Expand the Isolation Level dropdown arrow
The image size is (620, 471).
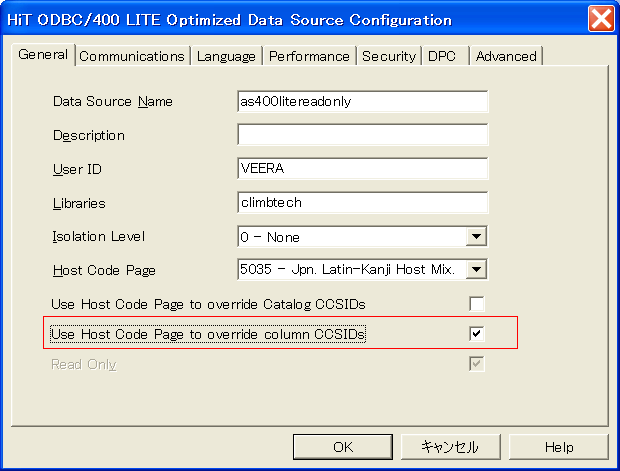tap(476, 236)
